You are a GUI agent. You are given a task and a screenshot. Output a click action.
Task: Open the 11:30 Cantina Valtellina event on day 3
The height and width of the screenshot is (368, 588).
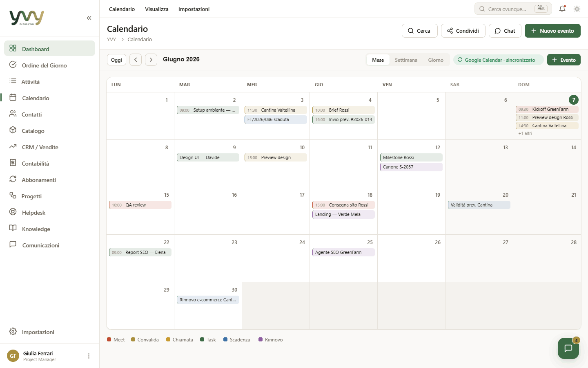click(x=276, y=110)
